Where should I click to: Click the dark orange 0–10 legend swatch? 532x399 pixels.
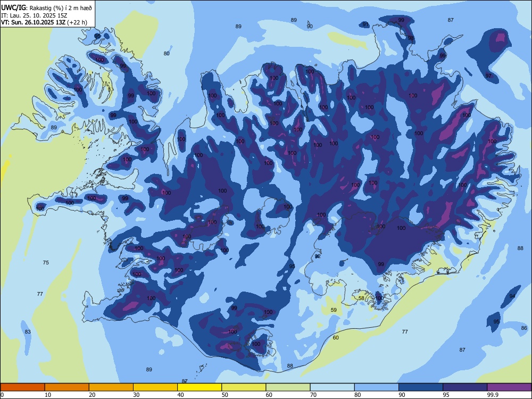pyautogui.click(x=22, y=387)
